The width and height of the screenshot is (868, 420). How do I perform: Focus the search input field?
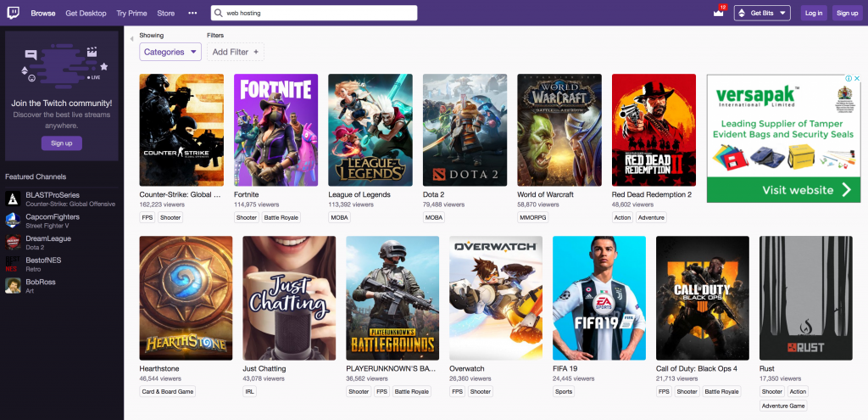(x=314, y=13)
